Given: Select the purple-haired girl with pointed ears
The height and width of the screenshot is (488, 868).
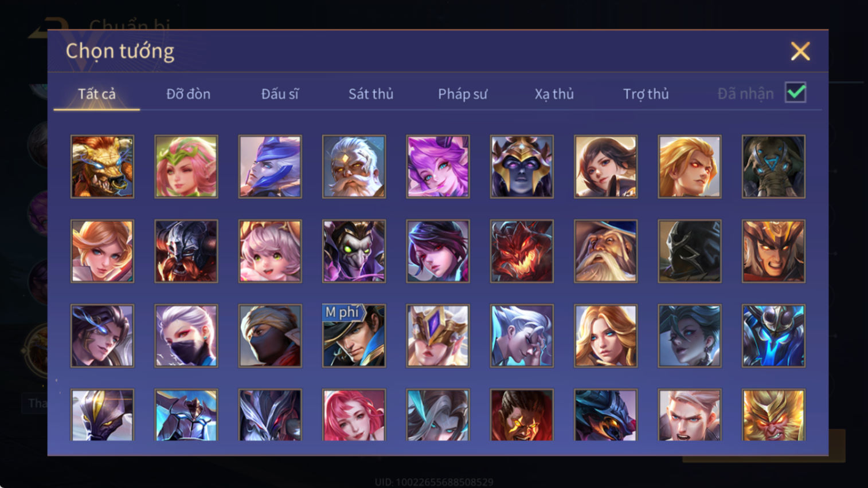Looking at the screenshot, I should point(438,167).
